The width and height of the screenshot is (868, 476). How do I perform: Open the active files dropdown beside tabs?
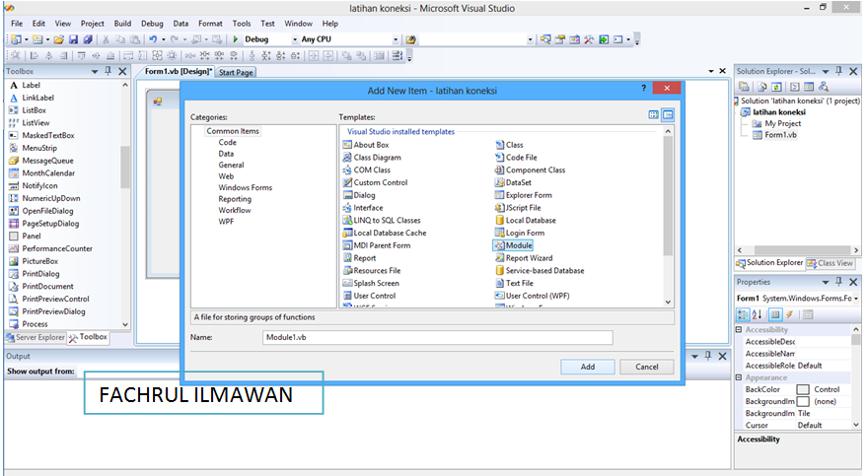click(711, 71)
